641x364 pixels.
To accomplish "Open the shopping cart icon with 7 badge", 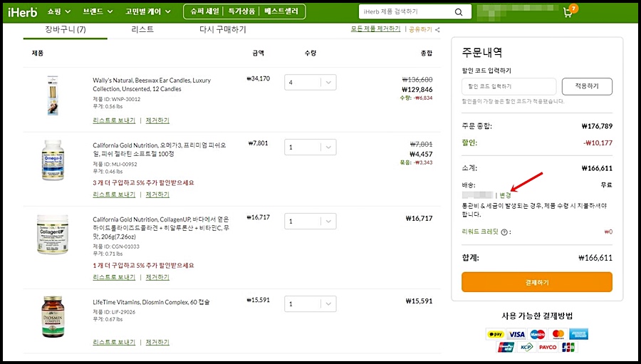I will coord(570,11).
